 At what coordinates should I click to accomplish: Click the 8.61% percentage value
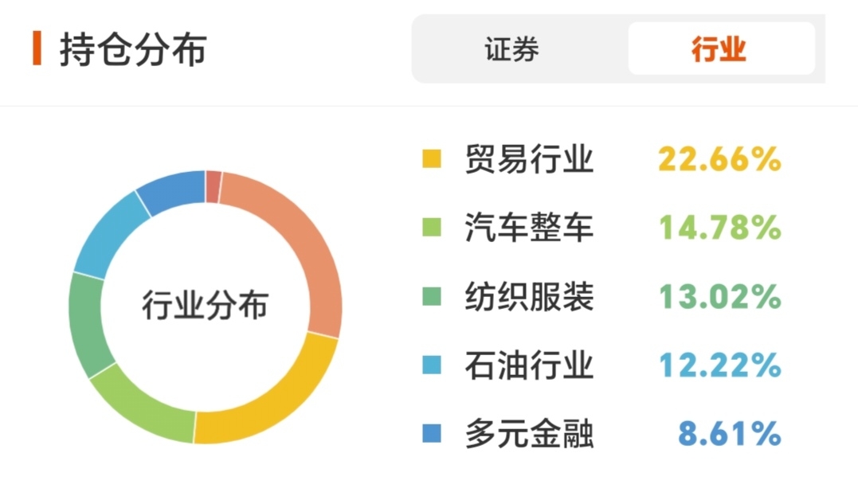click(728, 434)
